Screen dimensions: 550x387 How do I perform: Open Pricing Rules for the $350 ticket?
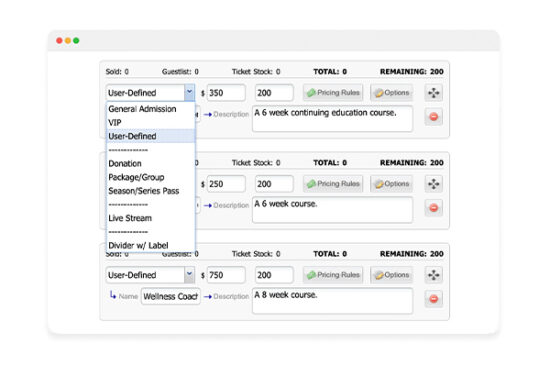pos(333,93)
